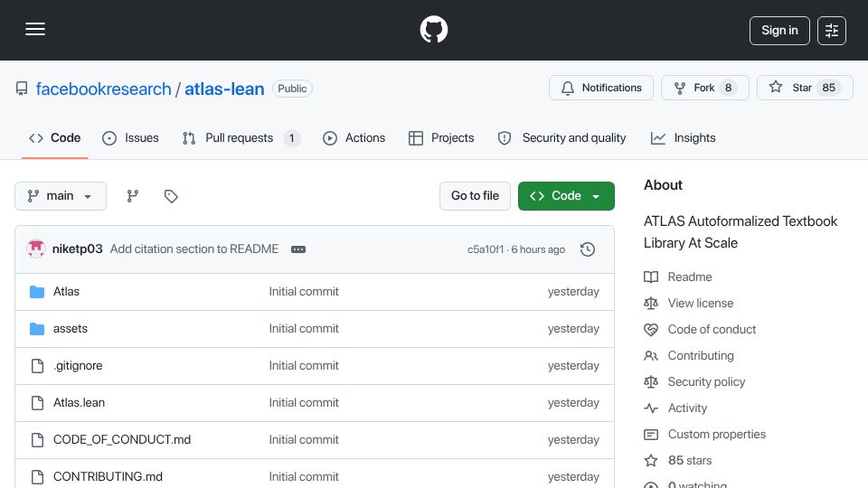Click the .gitignore file icon
The image size is (868, 488).
[x=37, y=366]
